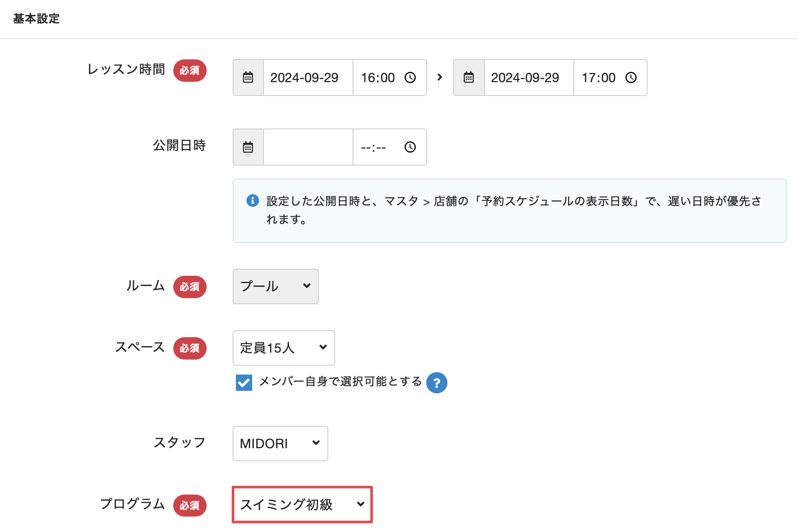Click the blue info icon in the notice box
The height and width of the screenshot is (532, 798).
click(253, 201)
